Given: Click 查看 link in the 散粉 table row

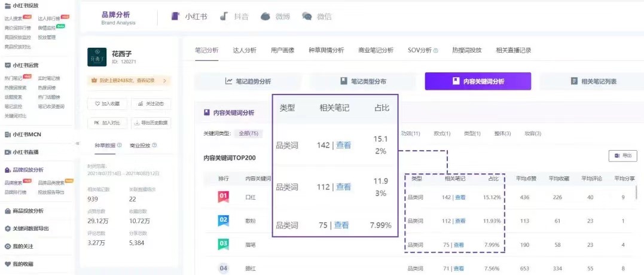Looking at the screenshot, I should click(x=460, y=221).
